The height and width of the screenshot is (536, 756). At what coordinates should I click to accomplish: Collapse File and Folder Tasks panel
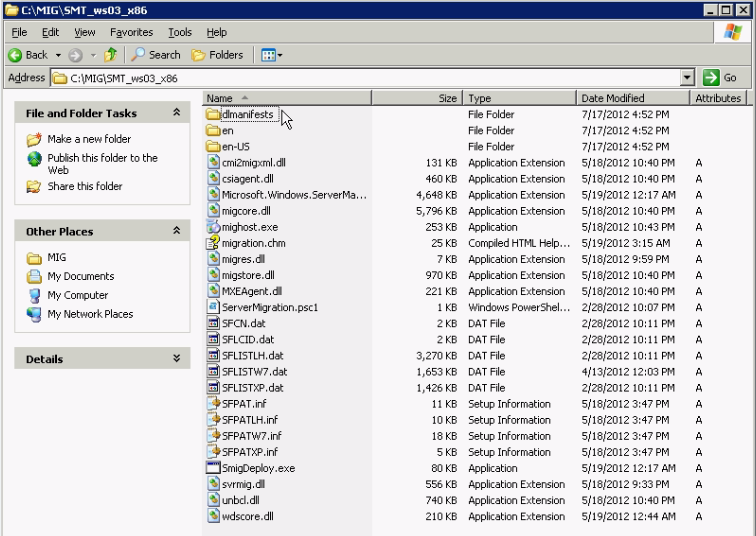point(176,112)
